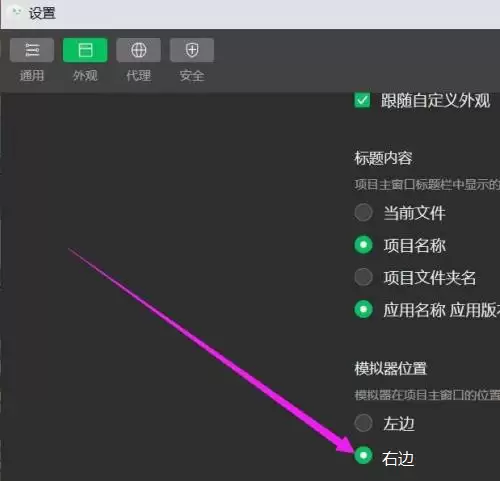Open the 代理 proxy globe icon
This screenshot has height=481, width=500.
(x=138, y=50)
